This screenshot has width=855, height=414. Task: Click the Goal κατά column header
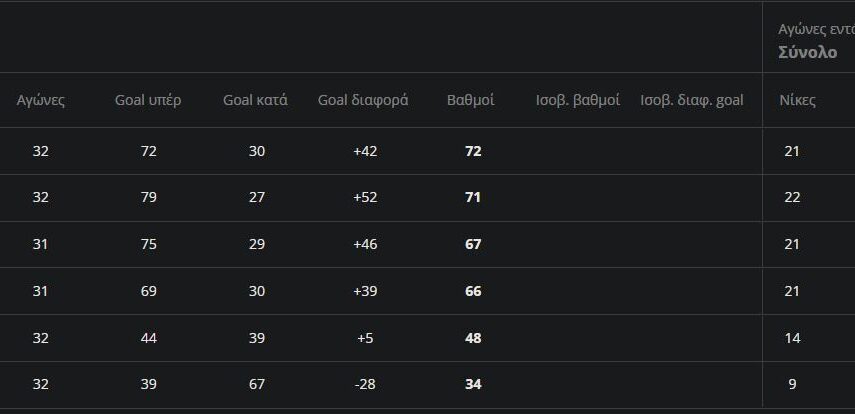click(x=255, y=100)
